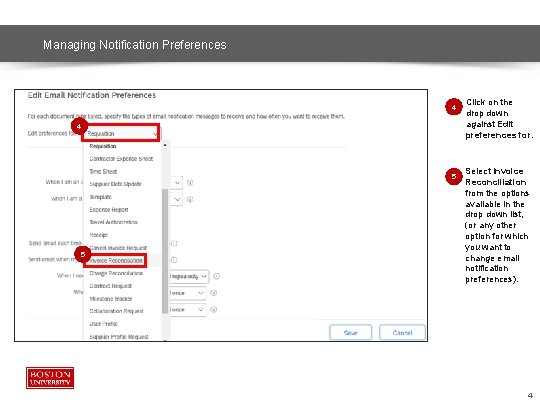
Task: Click the info icon beside the first frequency dropdown
Action: point(190,183)
